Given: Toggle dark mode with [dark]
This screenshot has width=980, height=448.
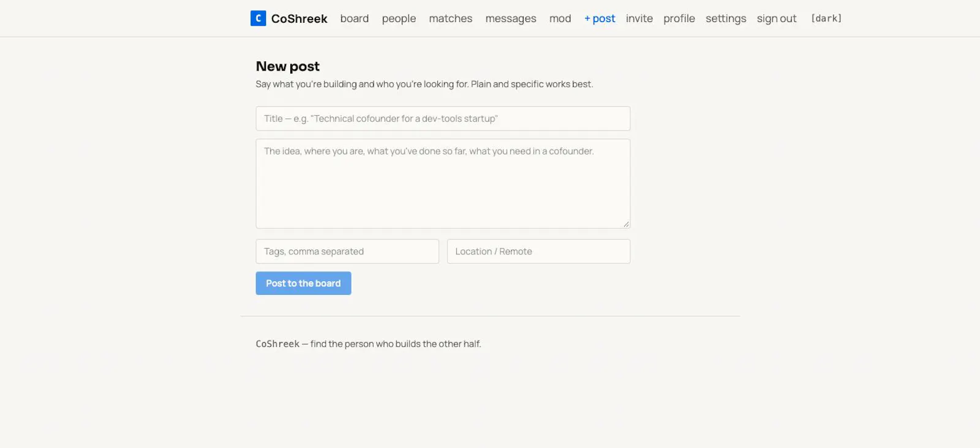Looking at the screenshot, I should (826, 18).
